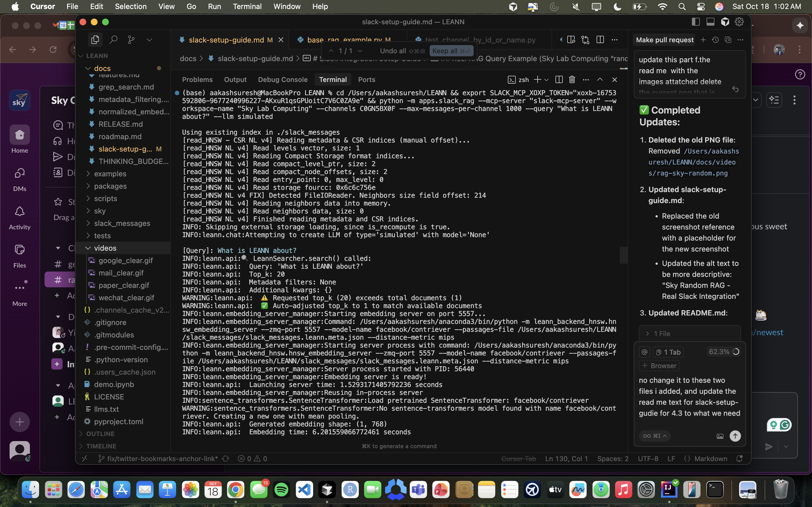Toggle the primary sidebar layout button

tap(696, 22)
